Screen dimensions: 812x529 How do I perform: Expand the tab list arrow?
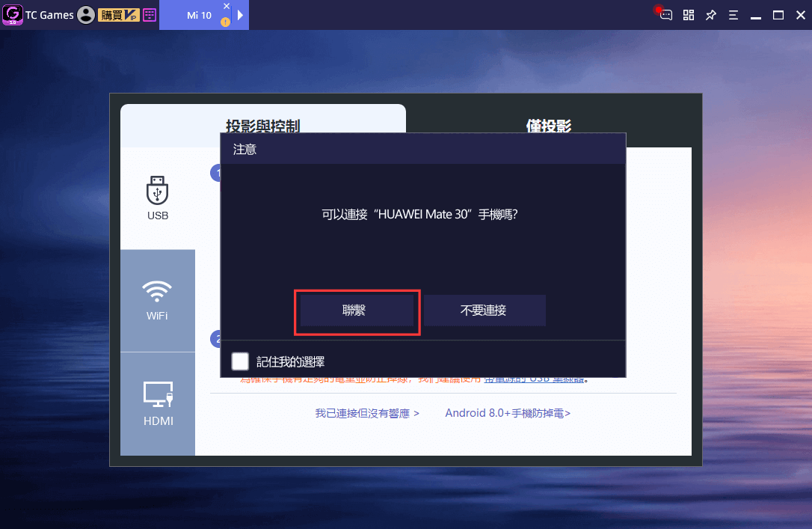pos(240,15)
